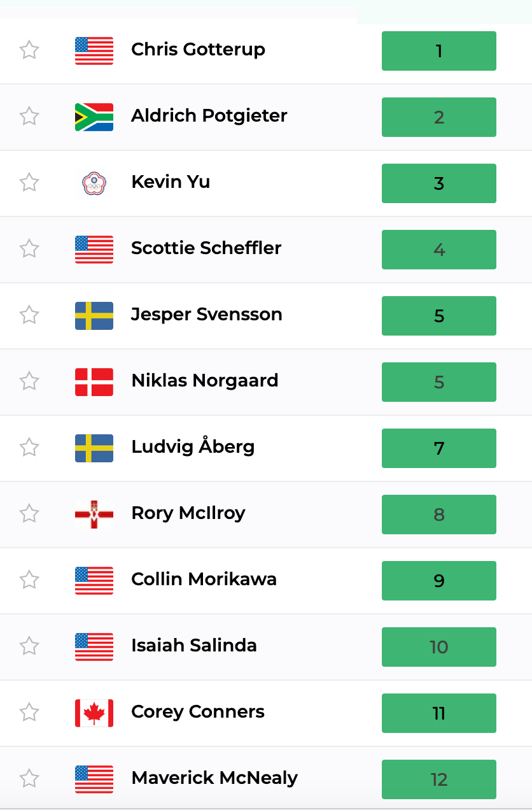
Task: Star Scottie Scheffler as favorite
Action: 29,248
